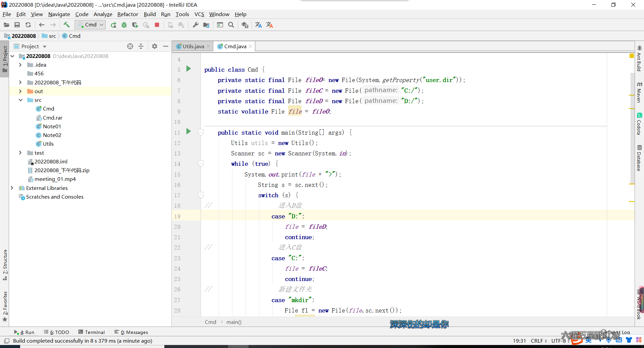
Task: Open the Refactor menu
Action: pyautogui.click(x=127, y=14)
